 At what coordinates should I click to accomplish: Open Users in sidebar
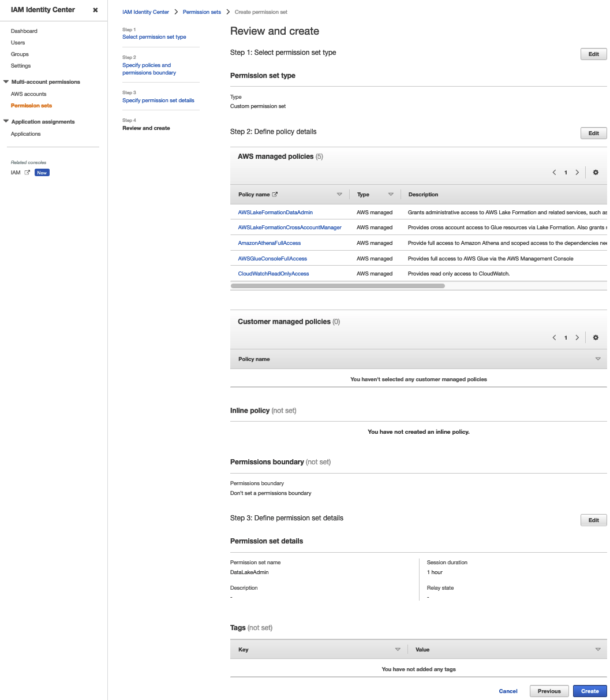click(18, 43)
